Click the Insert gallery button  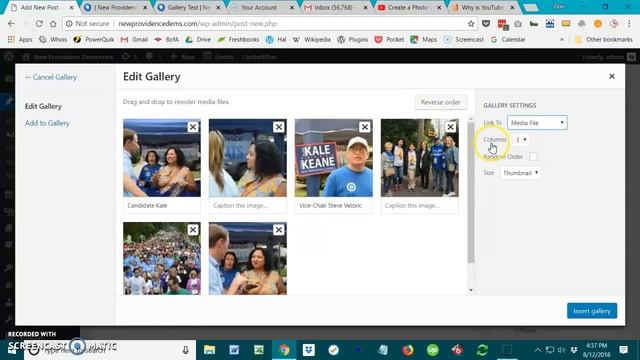592,311
